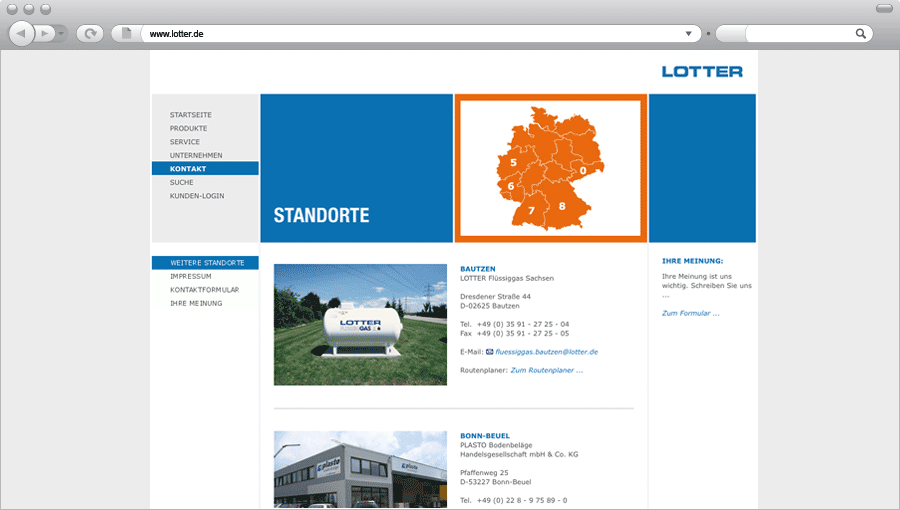The width and height of the screenshot is (900, 510).
Task: Open the STARTSEITE menu item
Action: click(x=191, y=115)
